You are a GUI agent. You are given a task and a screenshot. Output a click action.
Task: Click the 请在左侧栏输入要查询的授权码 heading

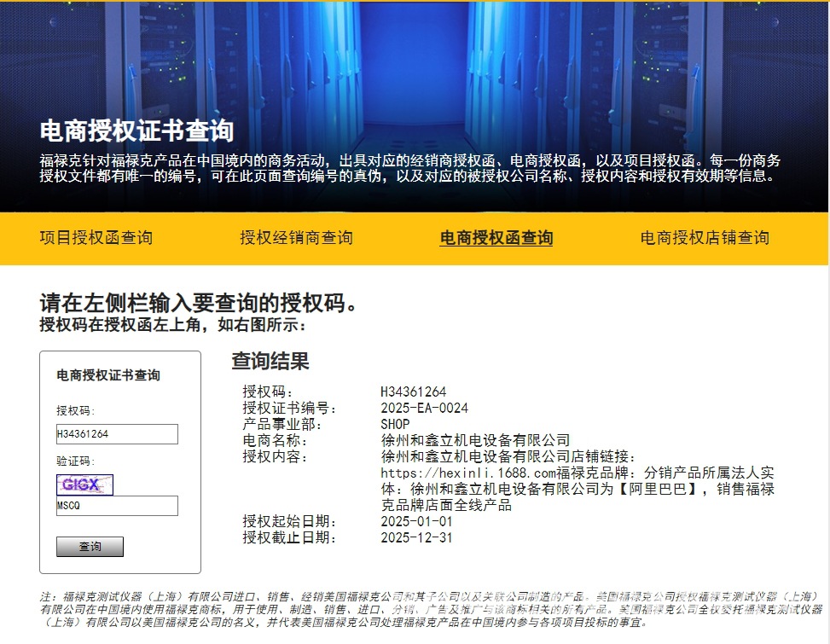pyautogui.click(x=199, y=303)
